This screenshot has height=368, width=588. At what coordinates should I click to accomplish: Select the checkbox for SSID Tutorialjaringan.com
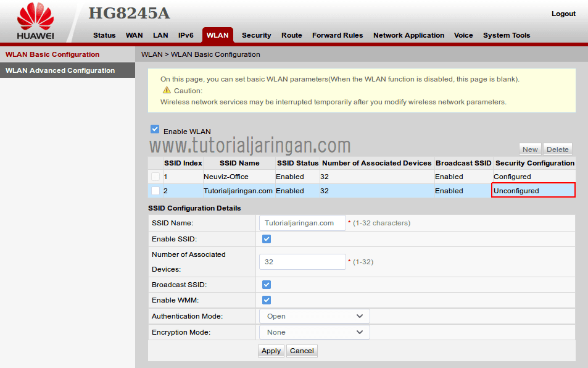click(155, 191)
